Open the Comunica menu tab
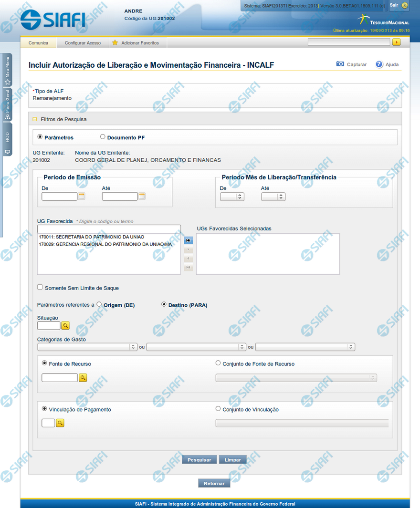 point(38,43)
